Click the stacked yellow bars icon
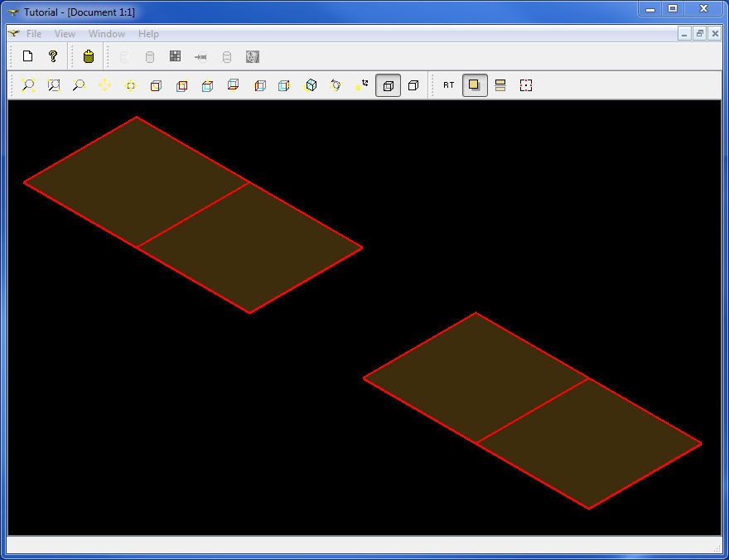729x560 pixels. 500,85
